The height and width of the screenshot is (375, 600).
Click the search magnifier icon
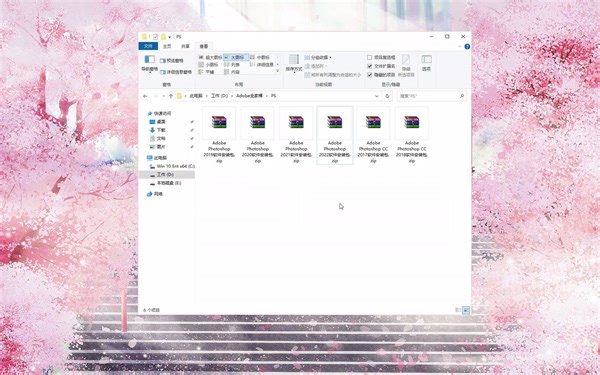(x=462, y=96)
